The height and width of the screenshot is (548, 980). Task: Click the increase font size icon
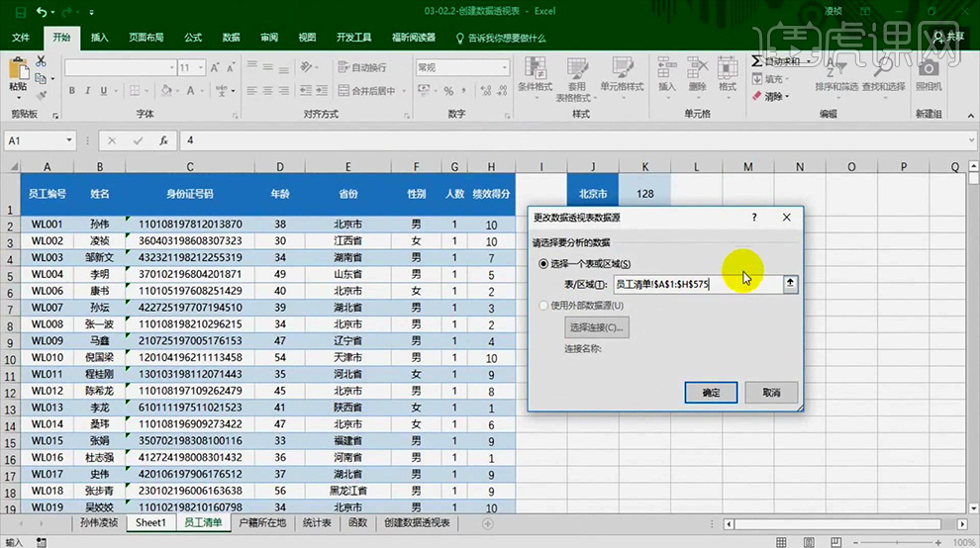[x=215, y=67]
